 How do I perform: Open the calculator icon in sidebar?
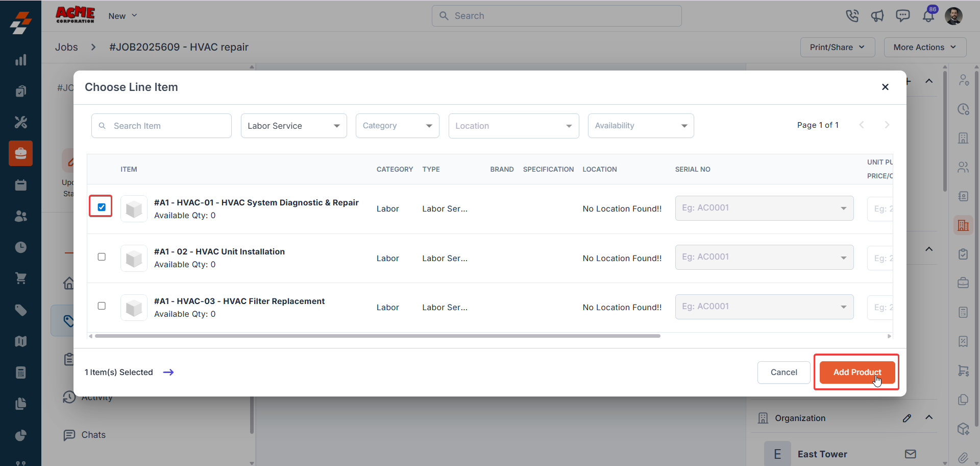click(x=20, y=372)
